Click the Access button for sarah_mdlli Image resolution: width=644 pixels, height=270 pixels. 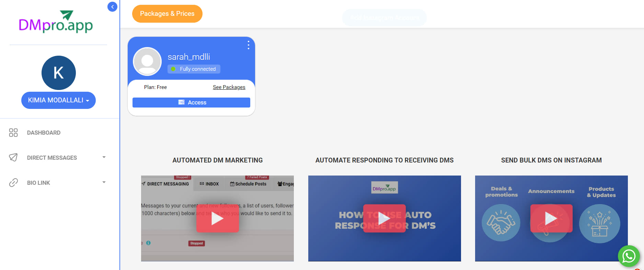[191, 102]
